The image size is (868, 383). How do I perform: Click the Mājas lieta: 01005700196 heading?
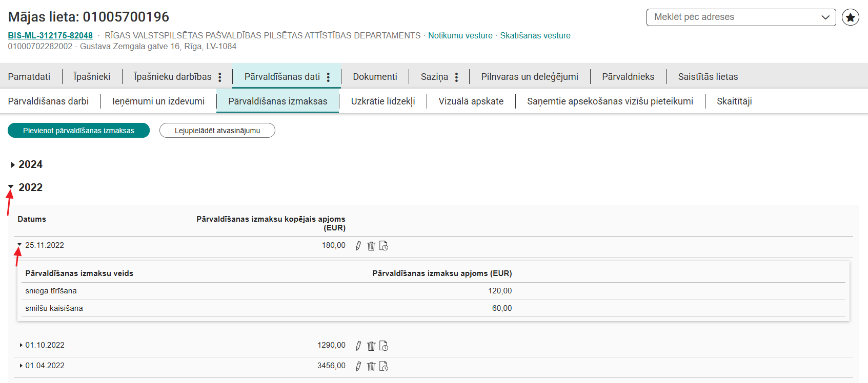coord(89,17)
